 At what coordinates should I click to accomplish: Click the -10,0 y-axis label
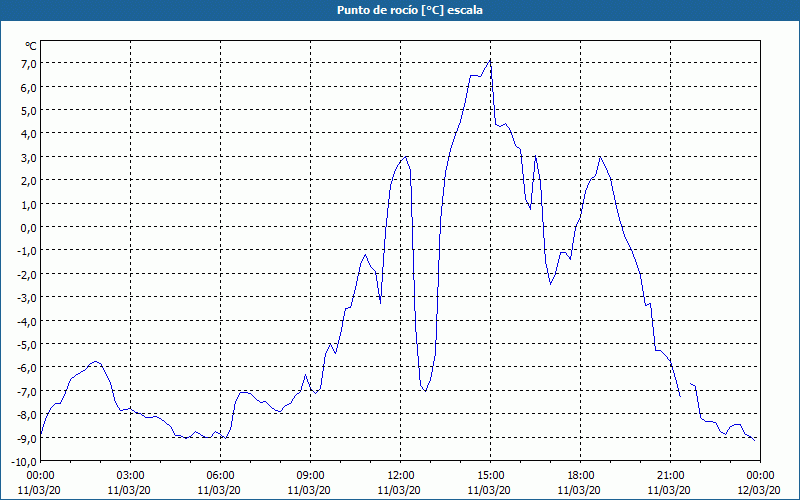coord(25,462)
